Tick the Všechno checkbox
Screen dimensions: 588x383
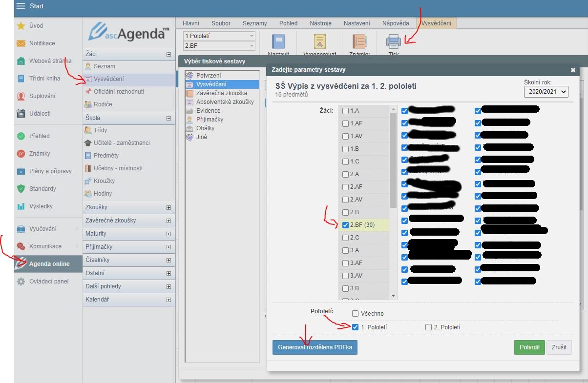[356, 314]
